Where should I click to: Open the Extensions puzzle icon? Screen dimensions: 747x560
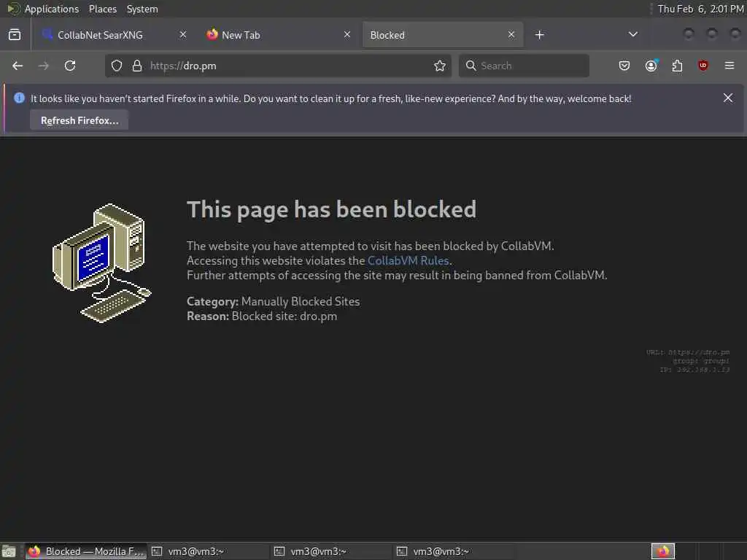pyautogui.click(x=677, y=66)
